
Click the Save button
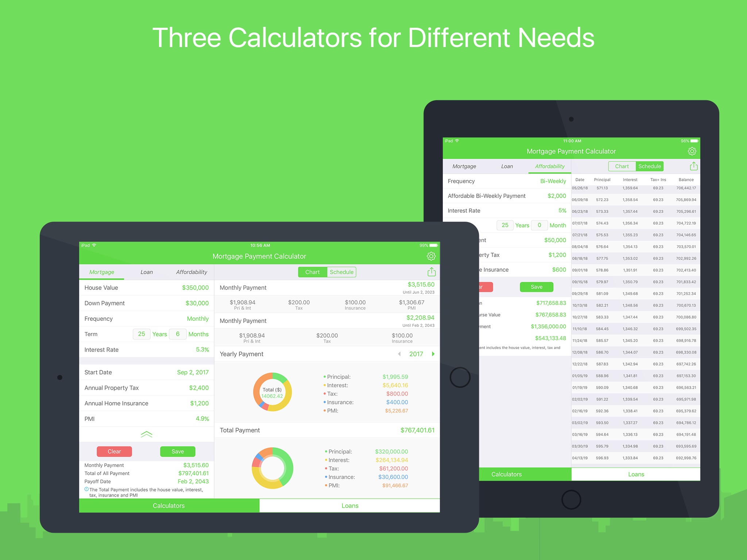178,452
